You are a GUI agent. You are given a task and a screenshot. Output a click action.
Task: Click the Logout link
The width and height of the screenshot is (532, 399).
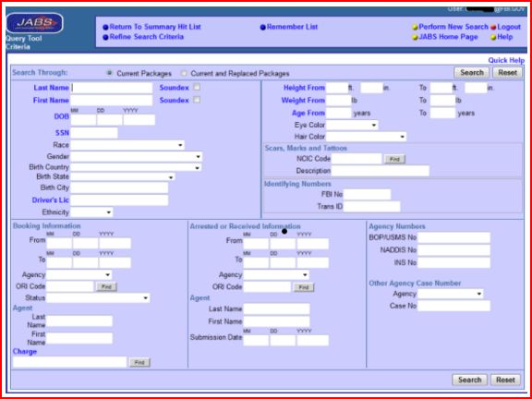[x=509, y=27]
